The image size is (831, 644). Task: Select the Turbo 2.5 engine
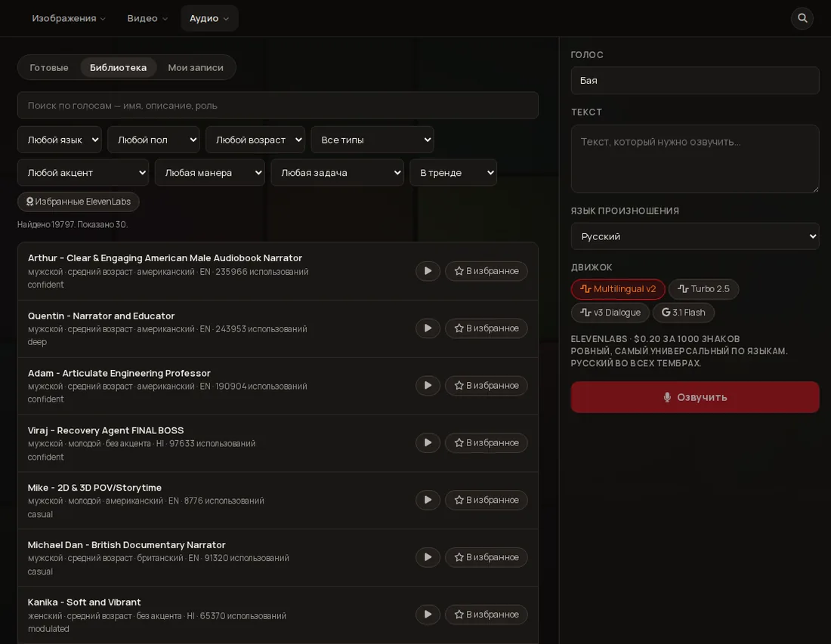coord(703,289)
